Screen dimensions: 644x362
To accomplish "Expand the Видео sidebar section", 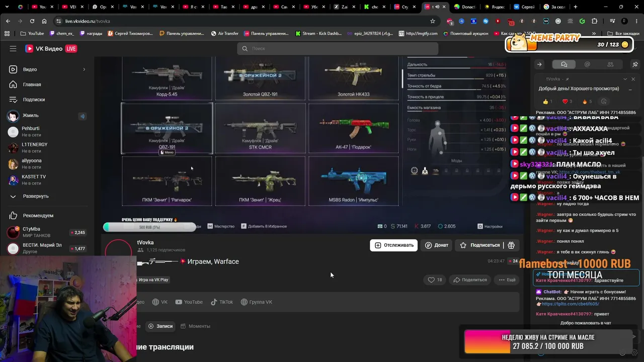I will click(48, 69).
